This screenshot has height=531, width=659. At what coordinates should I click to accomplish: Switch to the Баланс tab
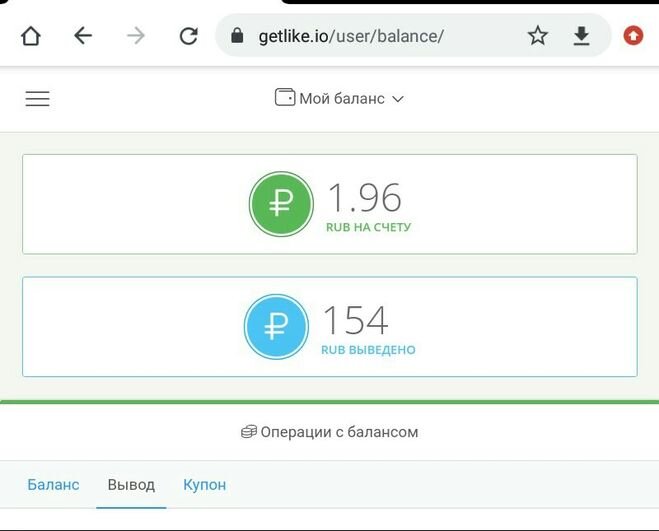click(53, 485)
